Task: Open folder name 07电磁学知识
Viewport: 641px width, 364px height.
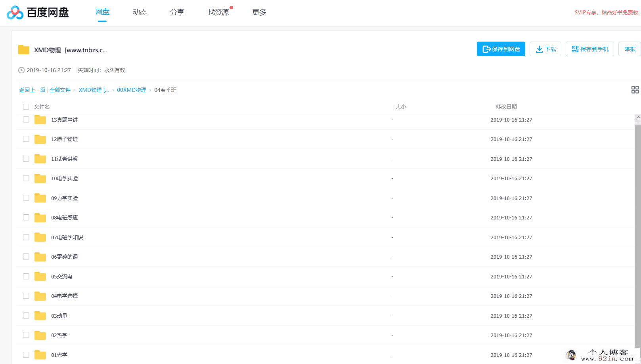Action: [67, 237]
